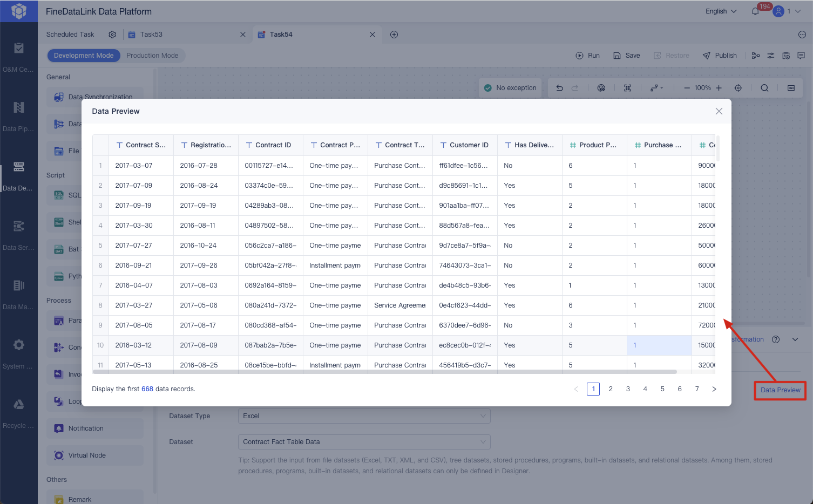The height and width of the screenshot is (504, 813).
Task: Save the task using the Save button
Action: pyautogui.click(x=627, y=56)
